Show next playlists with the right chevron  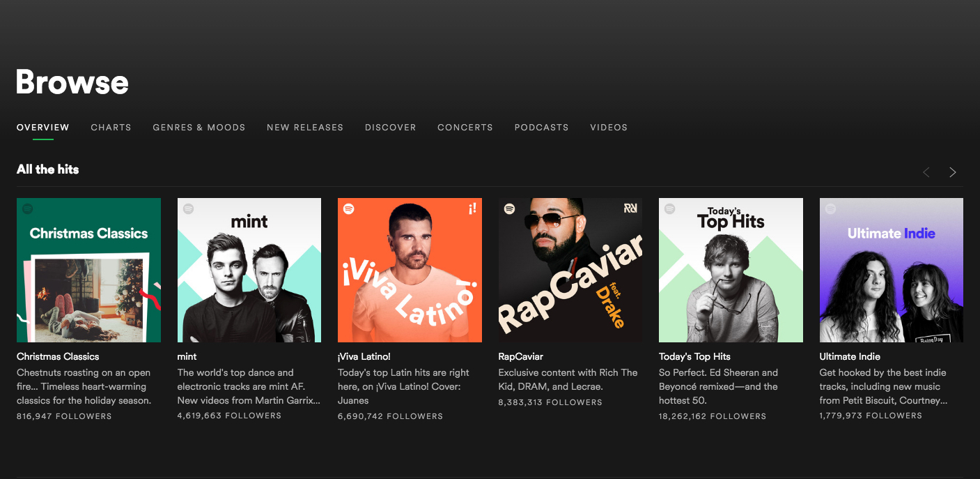(x=953, y=172)
